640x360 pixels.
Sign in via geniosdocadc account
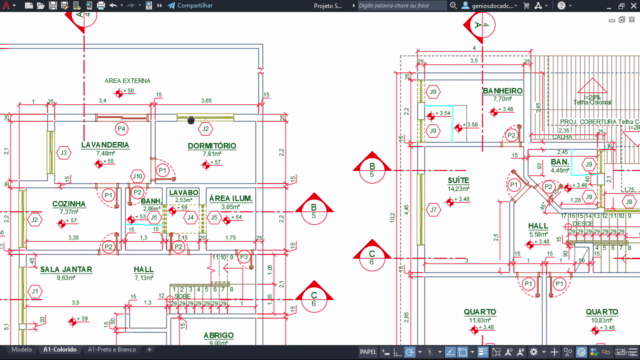(x=489, y=6)
